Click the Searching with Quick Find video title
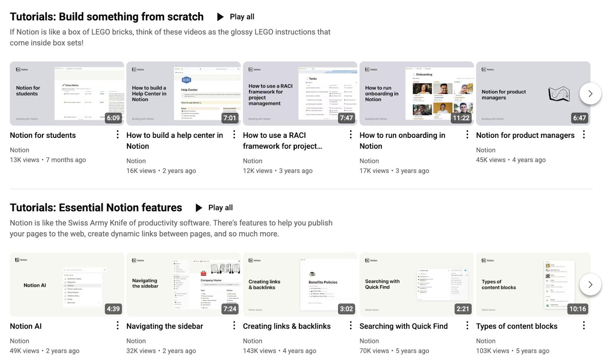 [404, 326]
